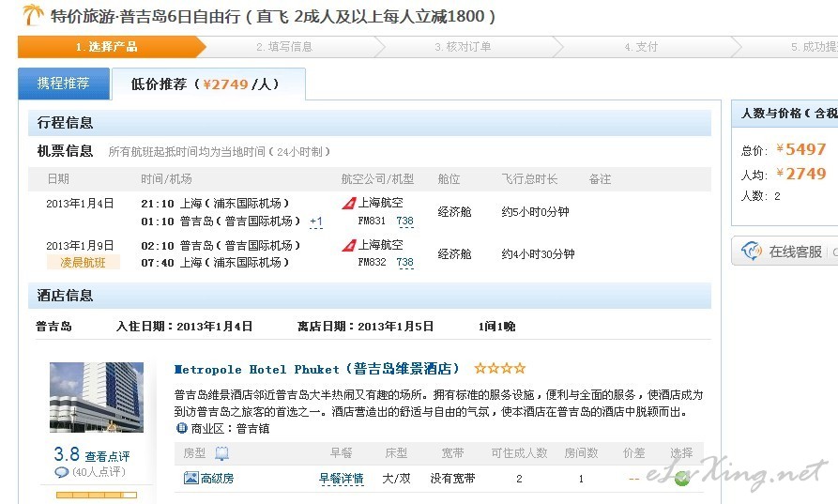Click the per-person price ¥2749 in sidebar
Viewport: 838px width, 504px height.
801,174
